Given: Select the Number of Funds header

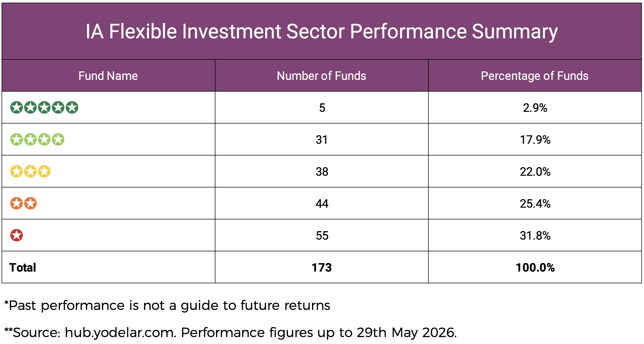Looking at the screenshot, I should (x=321, y=76).
